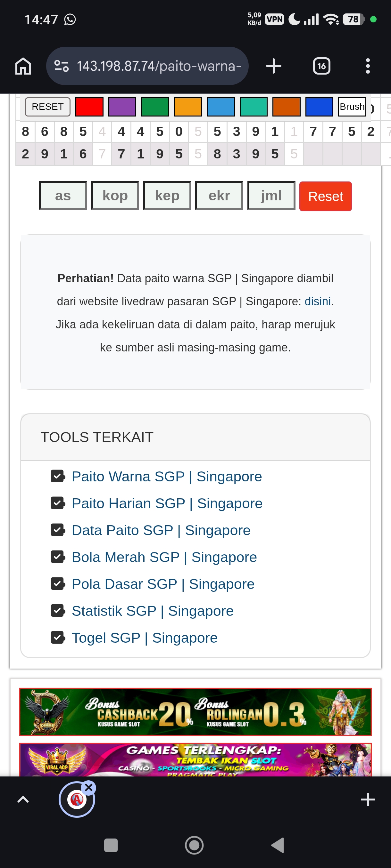
Task: Open the 'disini' livedraw link
Action: click(318, 301)
